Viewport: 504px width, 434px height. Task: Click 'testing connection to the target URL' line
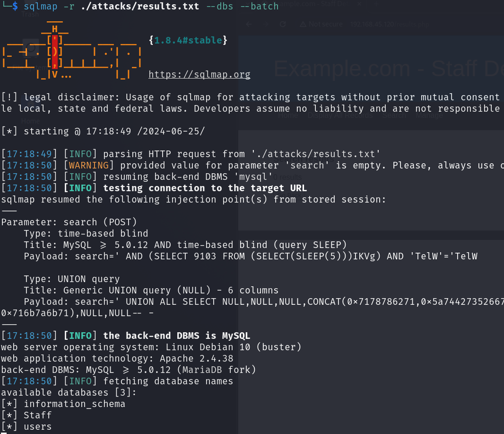154,188
